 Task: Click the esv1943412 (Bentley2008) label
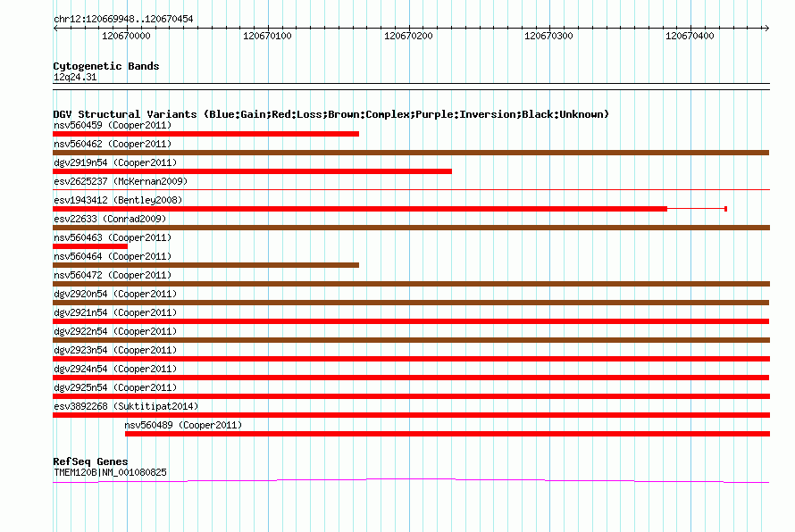118,200
